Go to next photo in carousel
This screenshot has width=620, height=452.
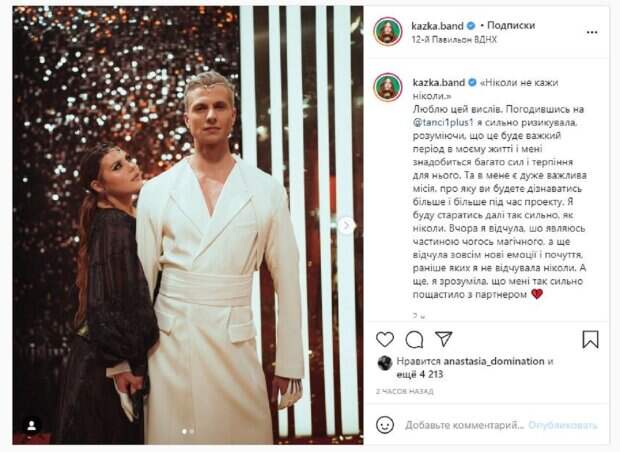pos(346,225)
